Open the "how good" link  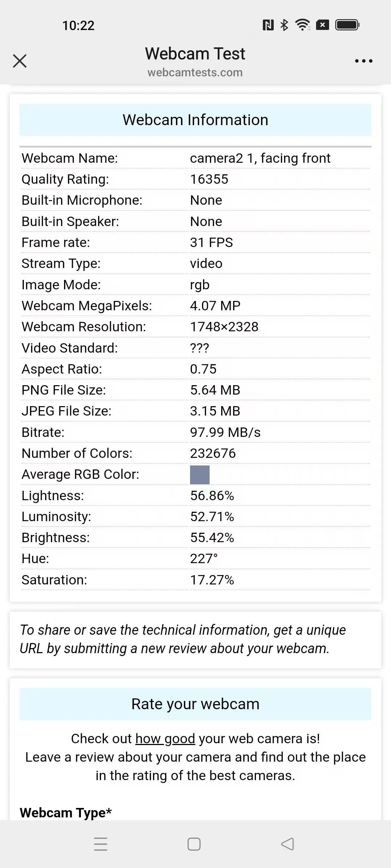click(165, 739)
